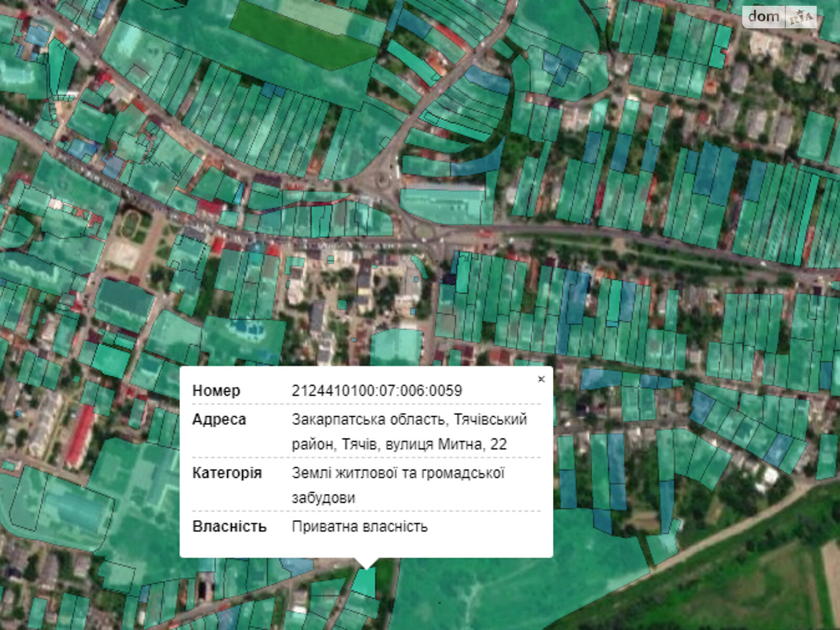Select the dark green field parcel at top

[304, 35]
